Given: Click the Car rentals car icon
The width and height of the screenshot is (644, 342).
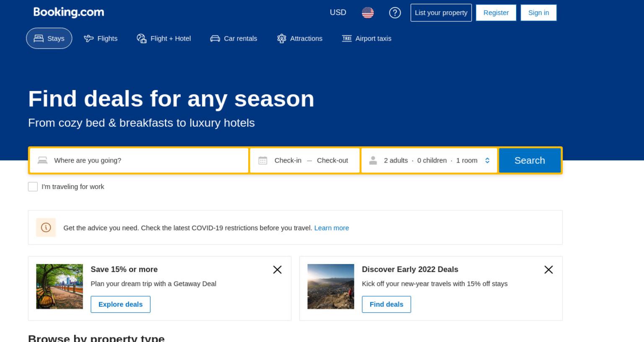Looking at the screenshot, I should (215, 39).
